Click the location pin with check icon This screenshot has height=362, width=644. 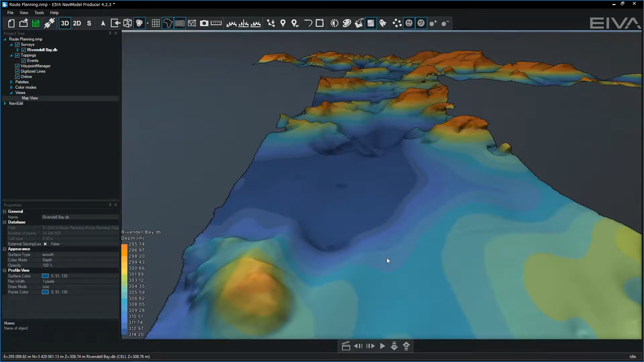[x=295, y=23]
